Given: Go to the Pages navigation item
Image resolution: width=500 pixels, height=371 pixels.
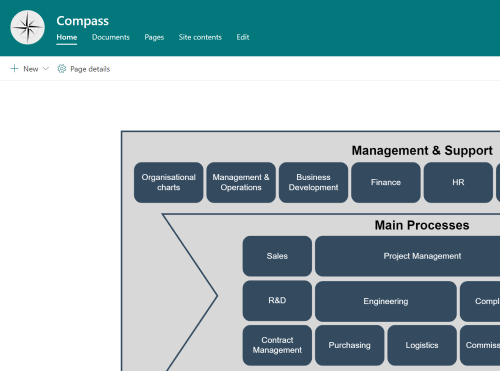Looking at the screenshot, I should [x=154, y=37].
